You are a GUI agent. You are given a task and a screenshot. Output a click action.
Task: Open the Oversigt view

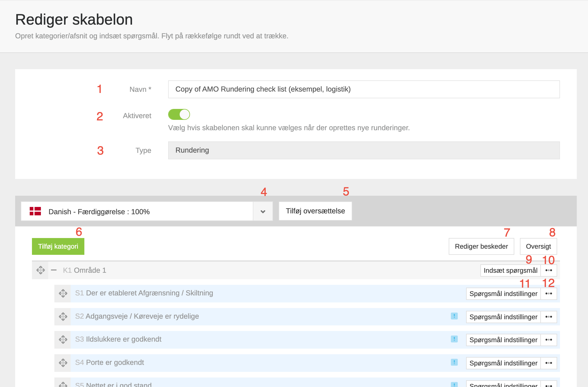point(538,246)
